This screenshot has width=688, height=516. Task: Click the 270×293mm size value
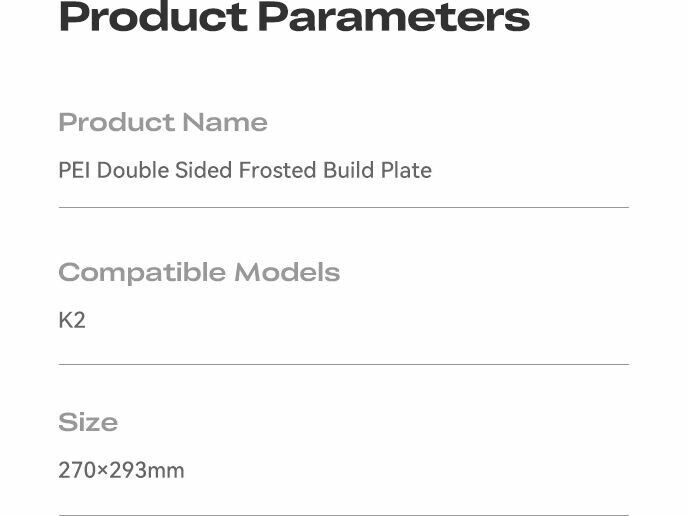coord(121,470)
